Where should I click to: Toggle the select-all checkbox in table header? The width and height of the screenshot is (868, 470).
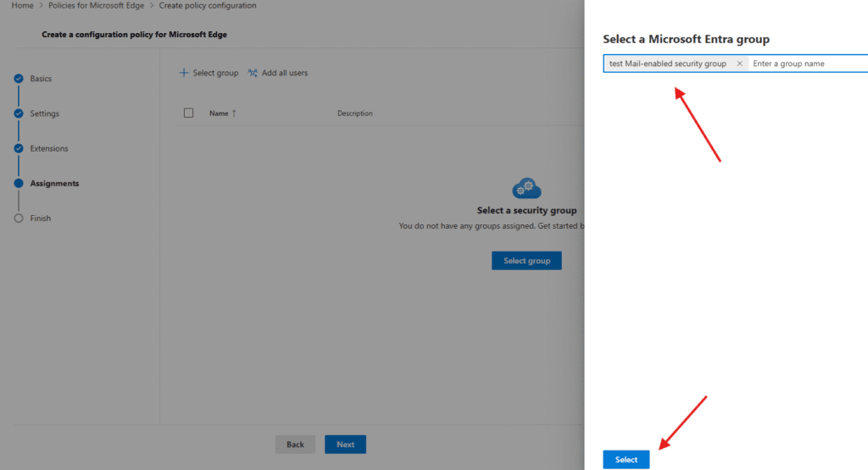[x=188, y=113]
